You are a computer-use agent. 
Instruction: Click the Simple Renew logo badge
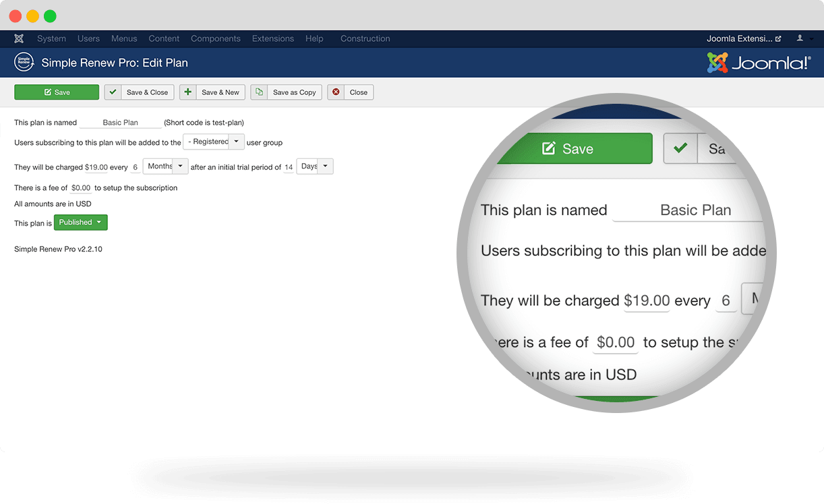coord(24,63)
